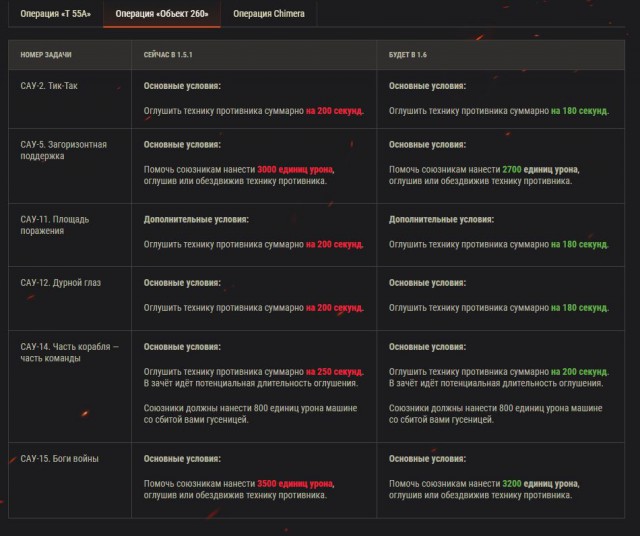Viewport: 640px width, 536px height.
Task: Click 'В зачёт идёт потенциальная' line in 1.5.1 column
Action: coord(251,383)
